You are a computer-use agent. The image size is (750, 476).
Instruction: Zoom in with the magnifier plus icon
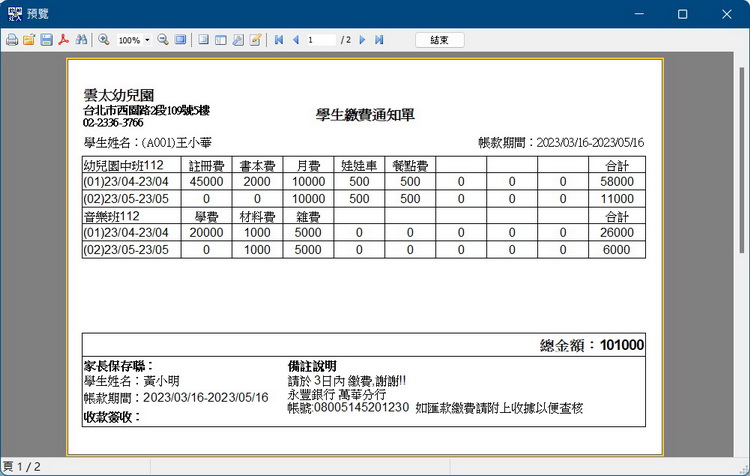(104, 40)
